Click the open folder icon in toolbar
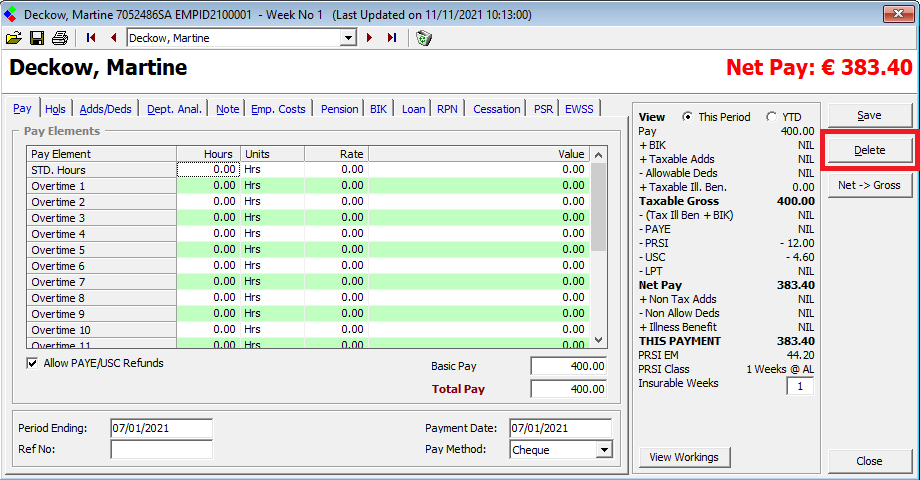This screenshot has width=920, height=480. click(x=14, y=38)
